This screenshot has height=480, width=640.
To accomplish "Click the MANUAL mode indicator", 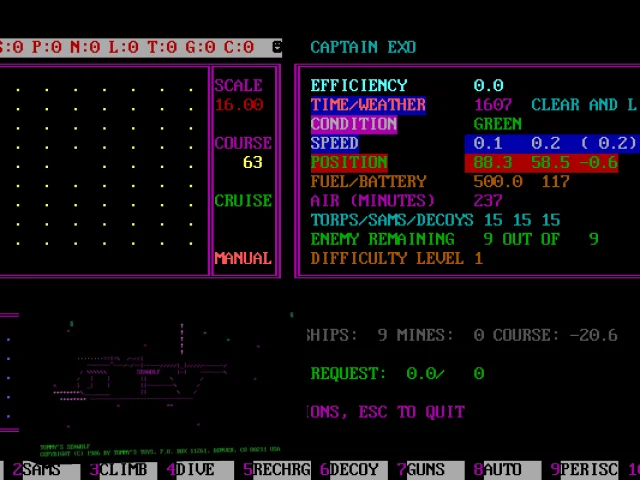I will point(243,258).
